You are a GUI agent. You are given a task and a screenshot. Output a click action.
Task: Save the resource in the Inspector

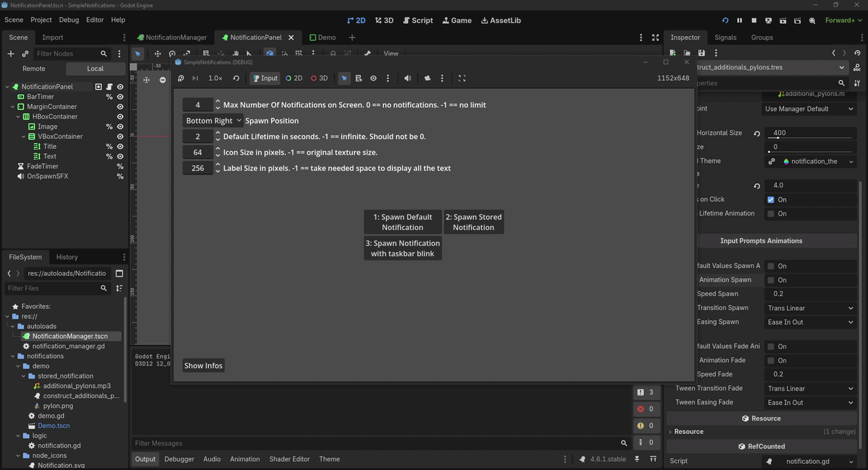click(x=701, y=53)
